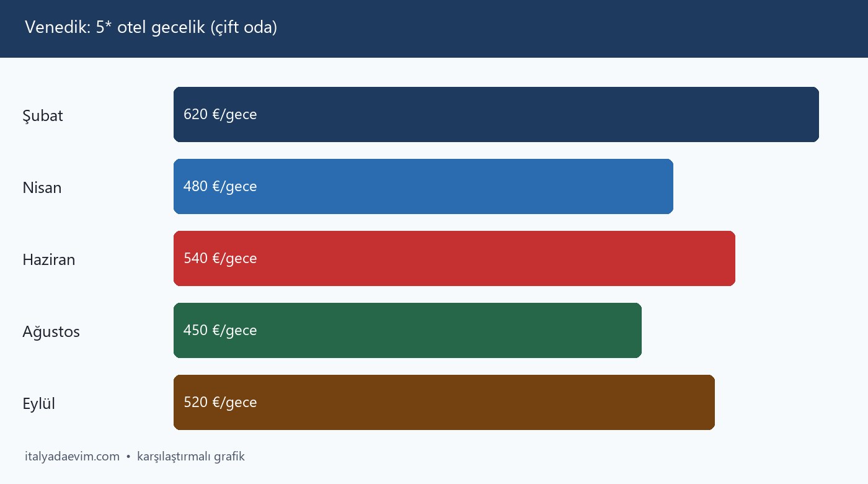868x484 pixels.
Task: Select the green Ağustos bar
Action: [x=407, y=330]
